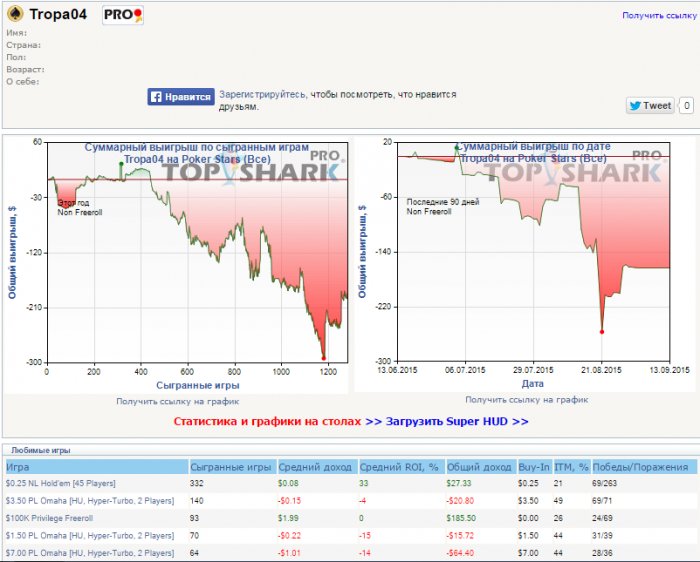This screenshot has height=562, width=700.
Task: Click the Последние 90 дней chart note
Action: [442, 202]
